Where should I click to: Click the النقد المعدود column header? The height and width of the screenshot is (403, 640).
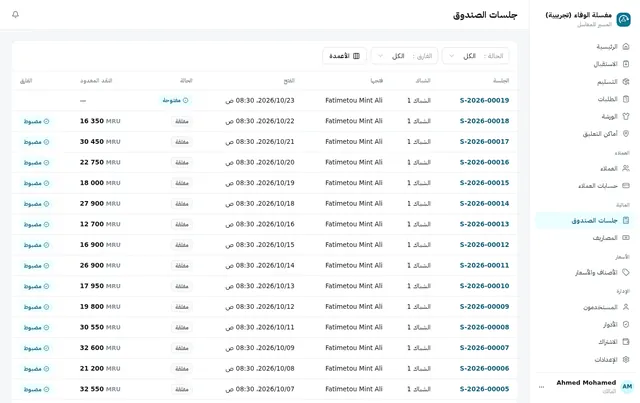pyautogui.click(x=96, y=81)
